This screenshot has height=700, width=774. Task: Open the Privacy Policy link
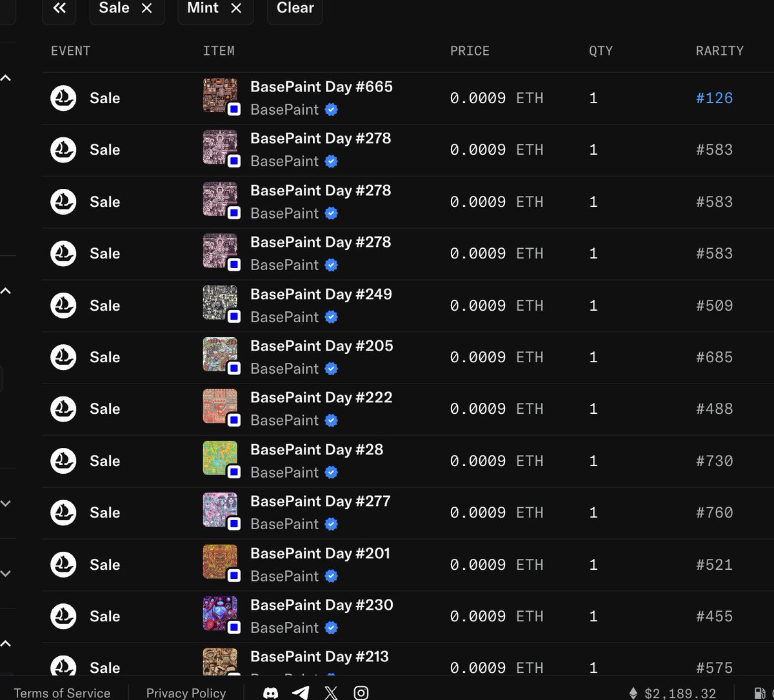pos(186,693)
